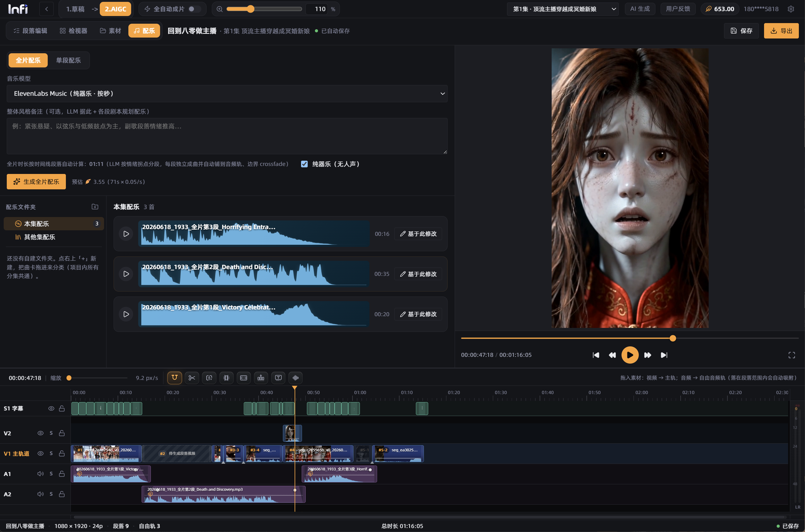Add a new music folder with plus icon
The image size is (805, 532).
coord(95,207)
